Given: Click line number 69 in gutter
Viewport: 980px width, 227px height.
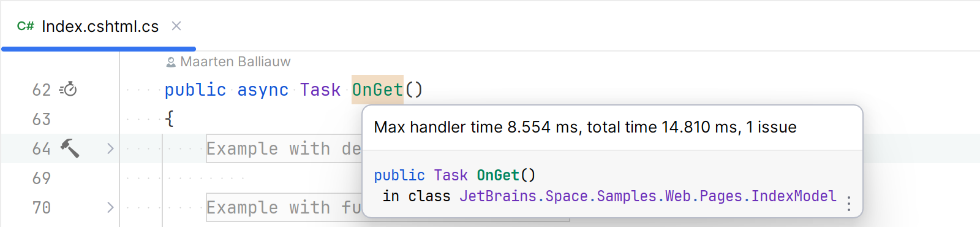Looking at the screenshot, I should 42,178.
